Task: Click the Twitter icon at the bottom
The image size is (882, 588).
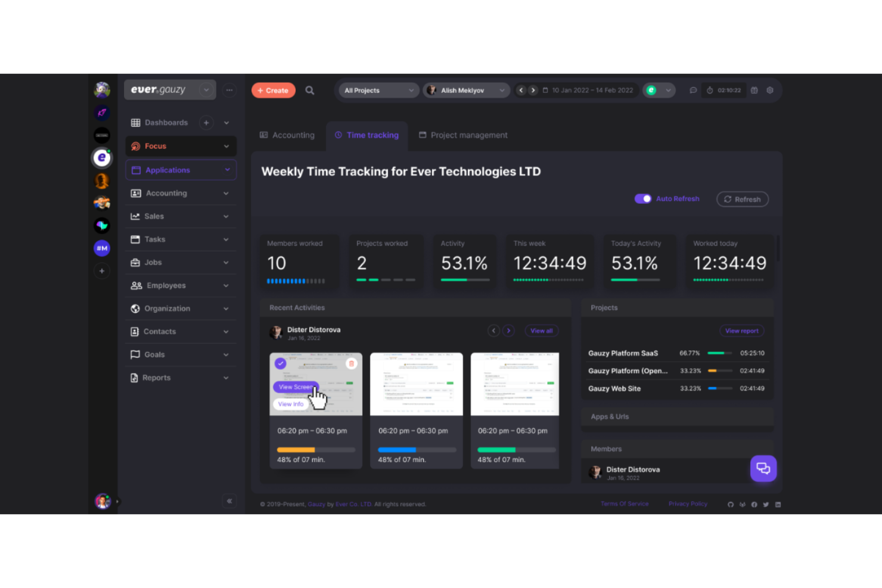Action: (x=766, y=504)
